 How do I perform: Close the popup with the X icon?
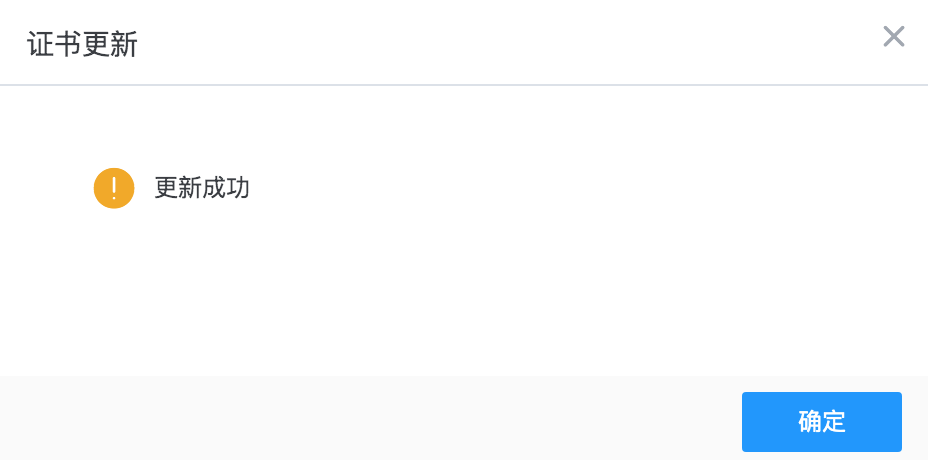893,37
